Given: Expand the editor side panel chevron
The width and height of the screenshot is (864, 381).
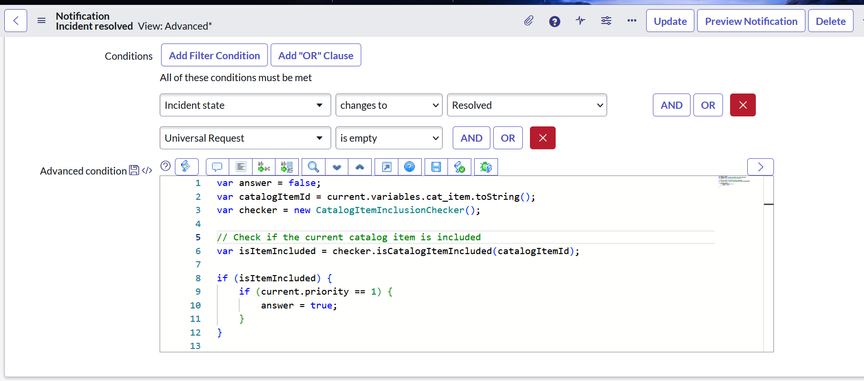Looking at the screenshot, I should [x=760, y=167].
